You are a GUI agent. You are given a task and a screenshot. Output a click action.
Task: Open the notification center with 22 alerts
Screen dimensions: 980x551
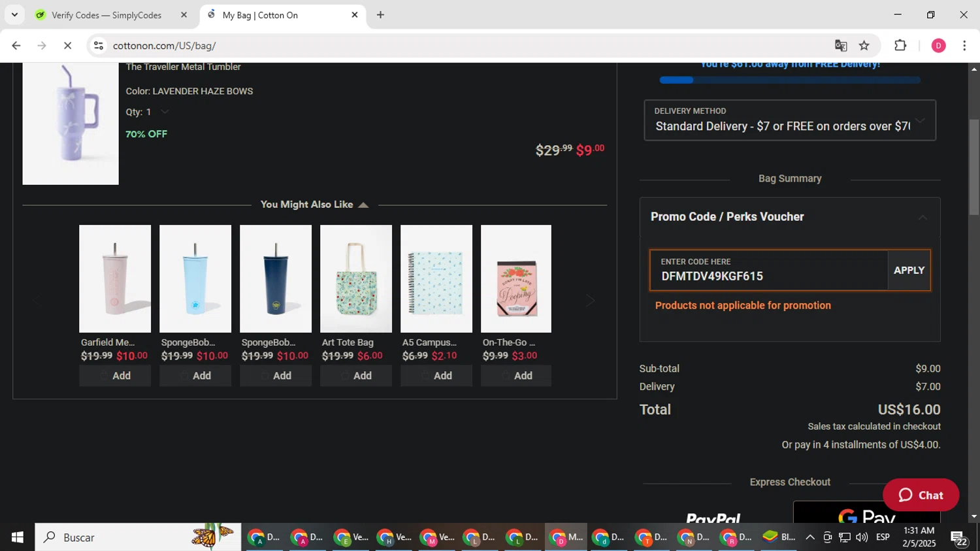[x=959, y=538]
